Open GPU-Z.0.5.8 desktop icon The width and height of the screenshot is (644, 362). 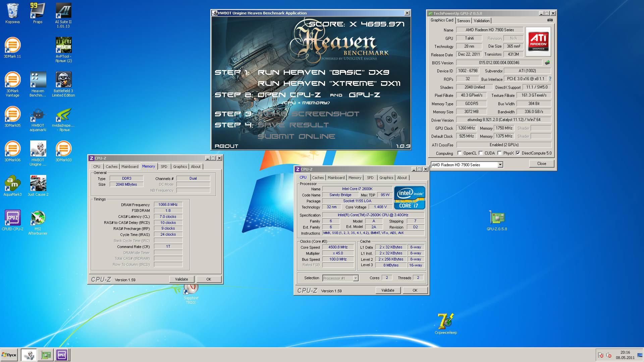tap(497, 221)
